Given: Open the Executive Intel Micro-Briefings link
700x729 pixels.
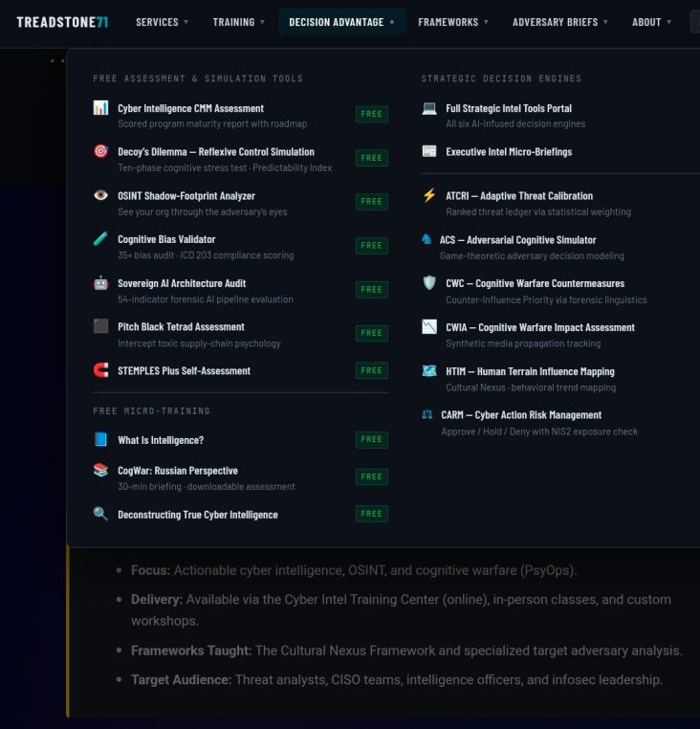Looking at the screenshot, I should pyautogui.click(x=508, y=151).
